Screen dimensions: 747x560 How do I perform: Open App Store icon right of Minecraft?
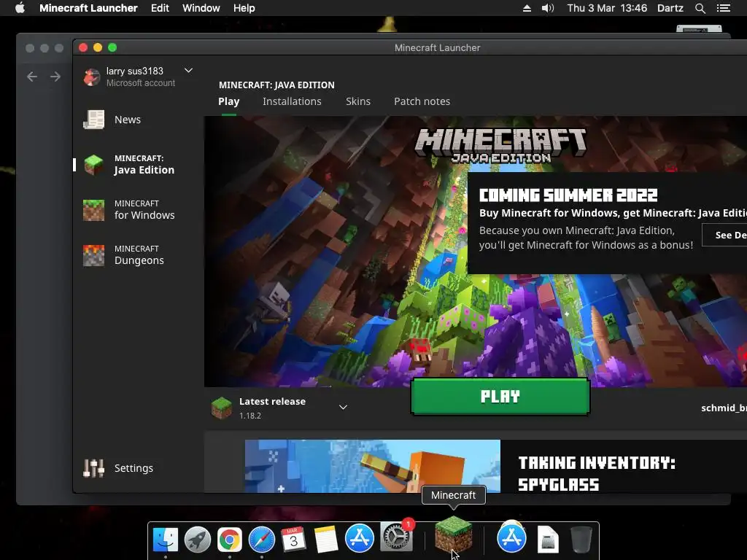511,537
